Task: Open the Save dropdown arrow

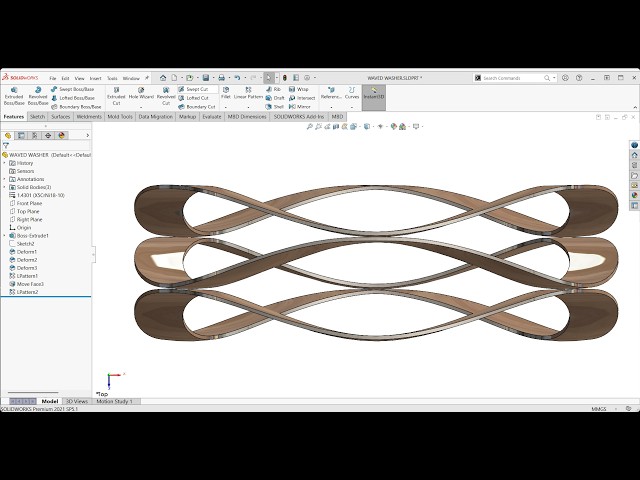Action: [x=213, y=78]
